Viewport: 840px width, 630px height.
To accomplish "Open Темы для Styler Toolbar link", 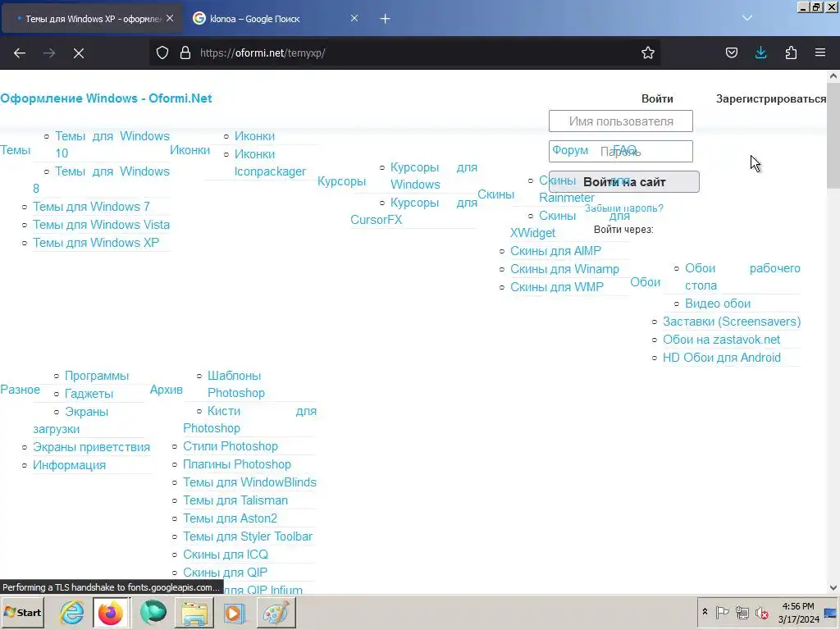I will click(x=248, y=536).
